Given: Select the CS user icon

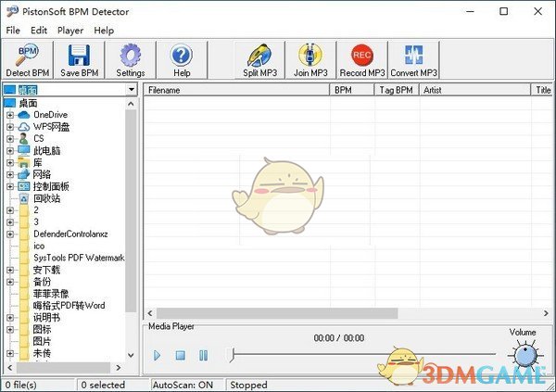Looking at the screenshot, I should tap(24, 139).
